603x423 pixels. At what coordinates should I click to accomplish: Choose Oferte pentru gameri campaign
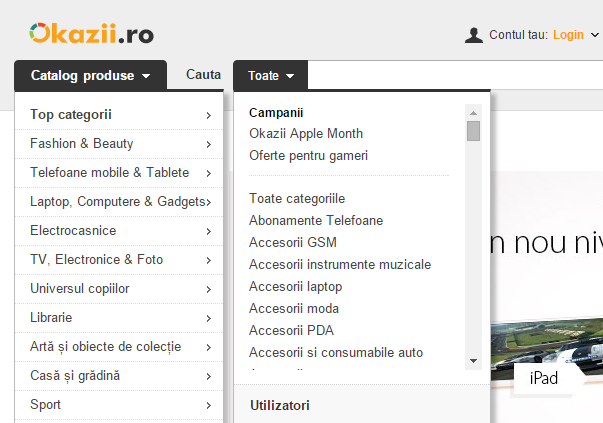(x=308, y=156)
